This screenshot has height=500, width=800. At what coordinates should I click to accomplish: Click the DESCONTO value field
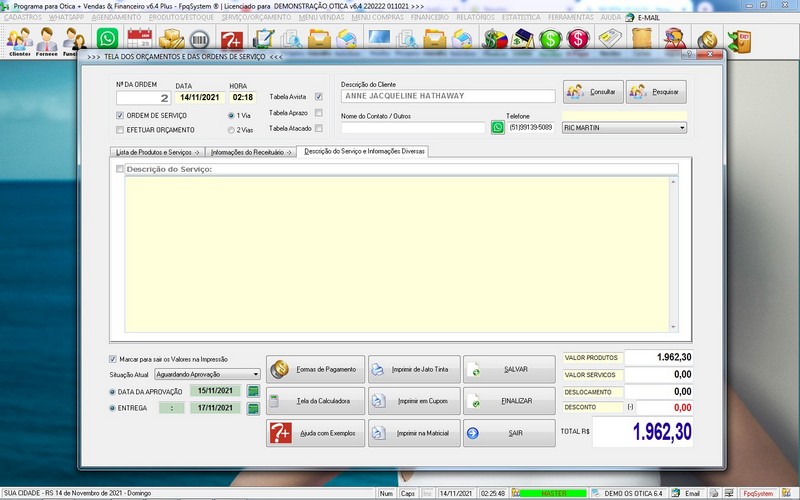pos(665,408)
